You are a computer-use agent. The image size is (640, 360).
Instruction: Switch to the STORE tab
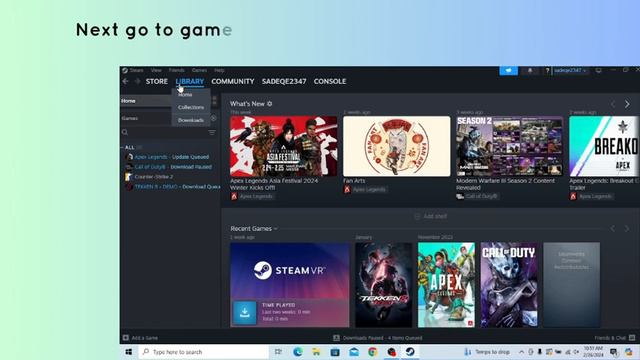157,81
